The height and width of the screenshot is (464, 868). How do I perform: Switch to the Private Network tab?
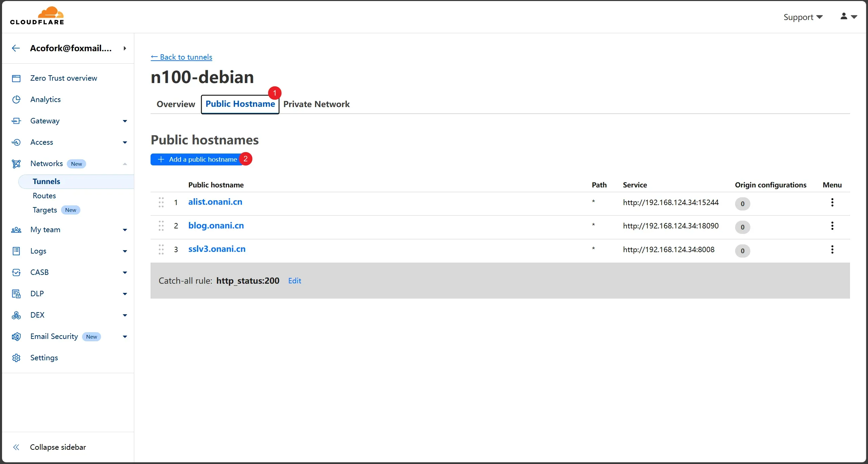316,104
